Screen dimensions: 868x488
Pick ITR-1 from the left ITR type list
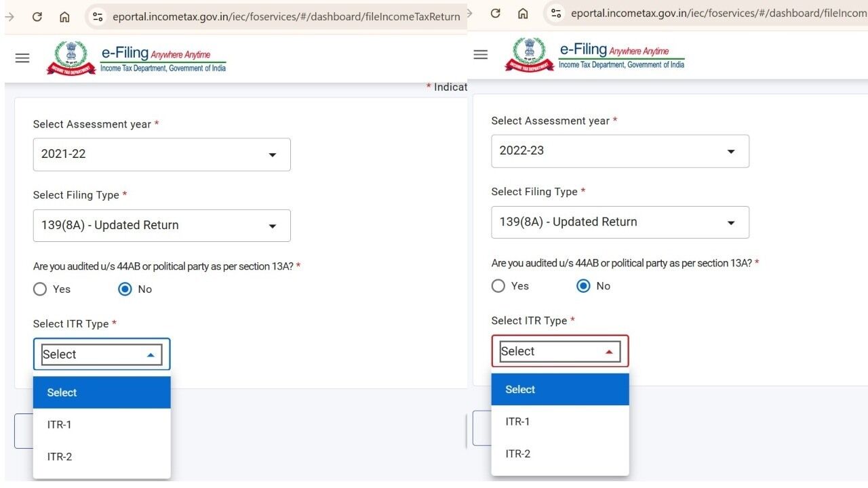[x=60, y=425]
